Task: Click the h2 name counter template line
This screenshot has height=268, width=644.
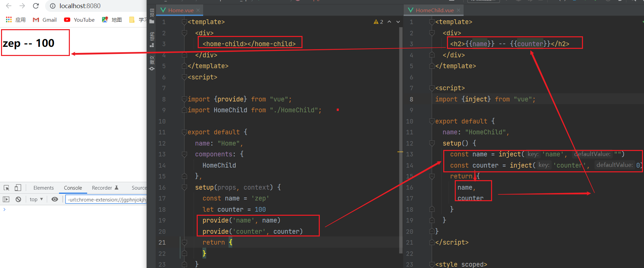Action: point(509,44)
